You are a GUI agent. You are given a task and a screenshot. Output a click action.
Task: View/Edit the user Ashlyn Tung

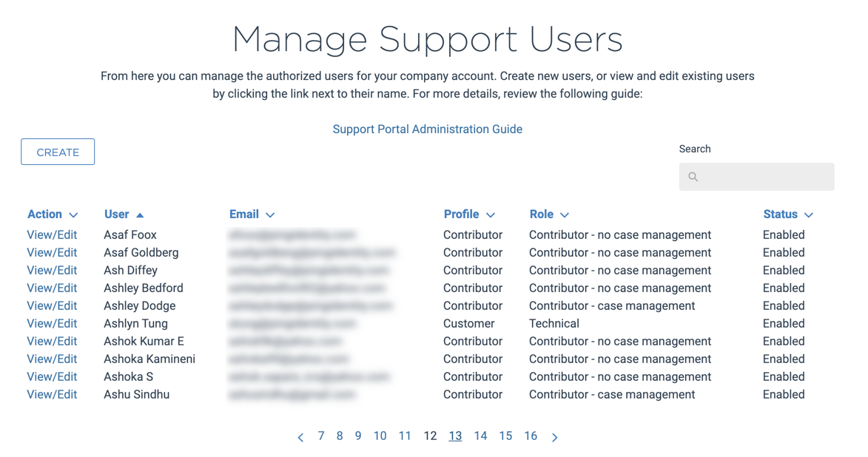[x=52, y=323]
